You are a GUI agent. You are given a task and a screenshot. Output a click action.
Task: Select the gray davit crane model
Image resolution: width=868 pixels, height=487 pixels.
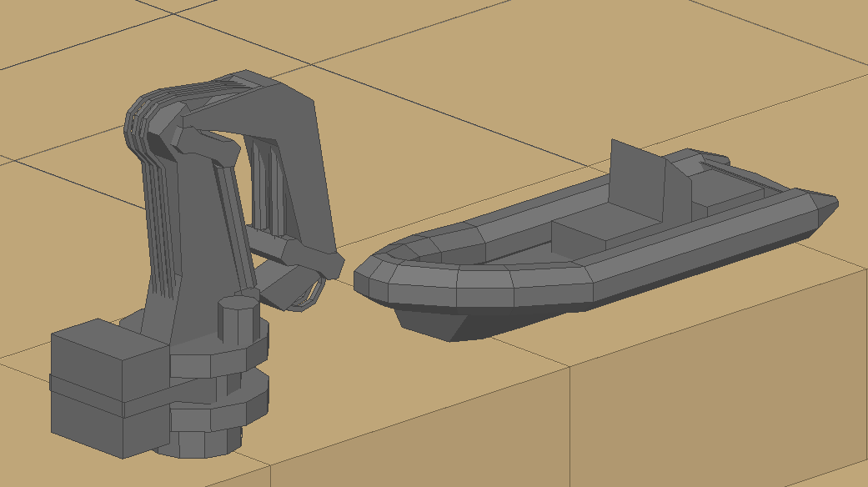tap(197, 264)
